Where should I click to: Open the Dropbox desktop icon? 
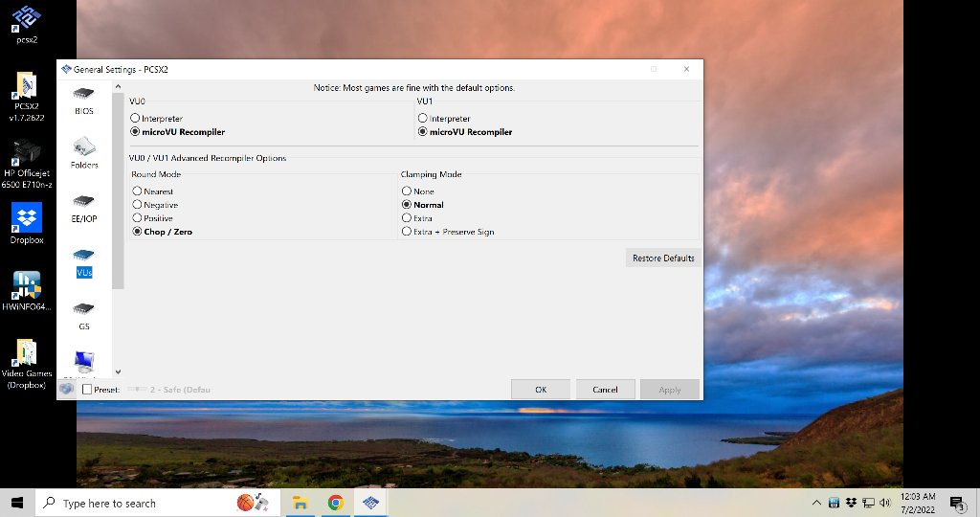tap(26, 223)
